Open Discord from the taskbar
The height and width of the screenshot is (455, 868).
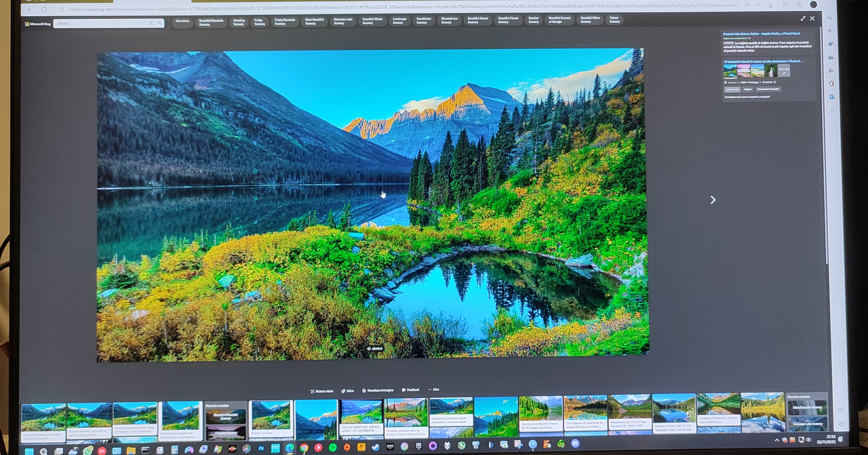tap(575, 443)
